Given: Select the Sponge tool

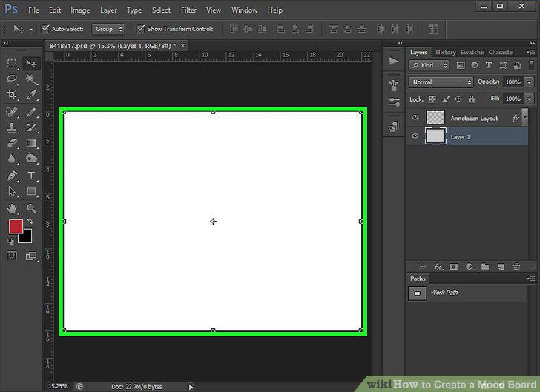Looking at the screenshot, I should (x=31, y=159).
